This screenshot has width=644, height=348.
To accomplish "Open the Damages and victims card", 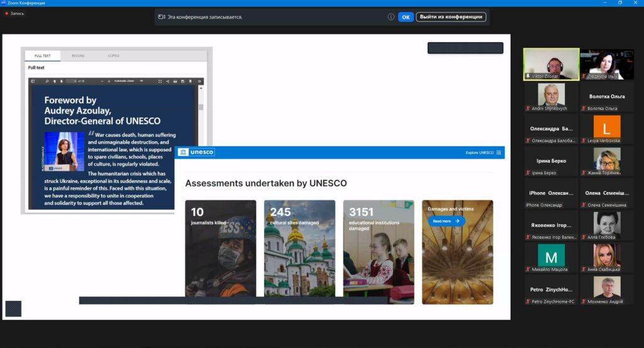I will pyautogui.click(x=458, y=252).
